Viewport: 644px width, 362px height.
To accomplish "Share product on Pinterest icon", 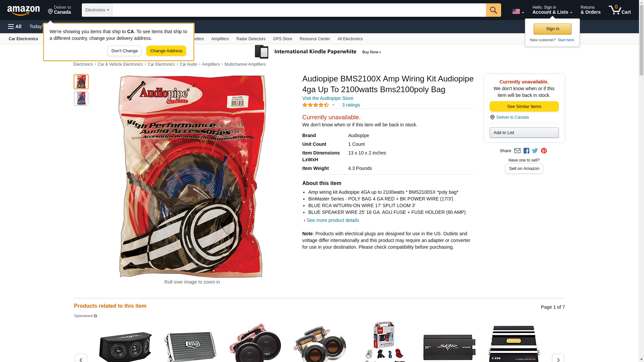I will (x=544, y=151).
